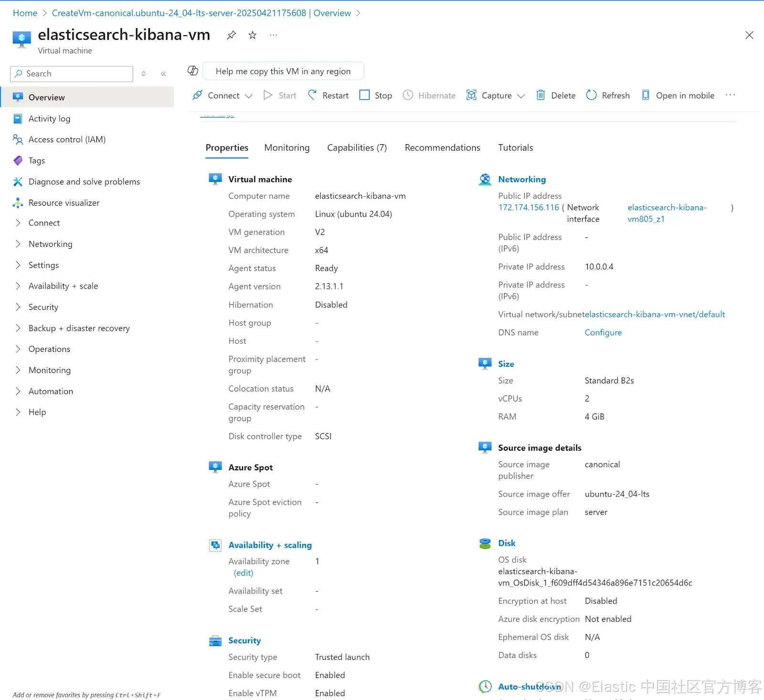Stop the virtual machine
This screenshot has height=700, width=764.
click(376, 95)
